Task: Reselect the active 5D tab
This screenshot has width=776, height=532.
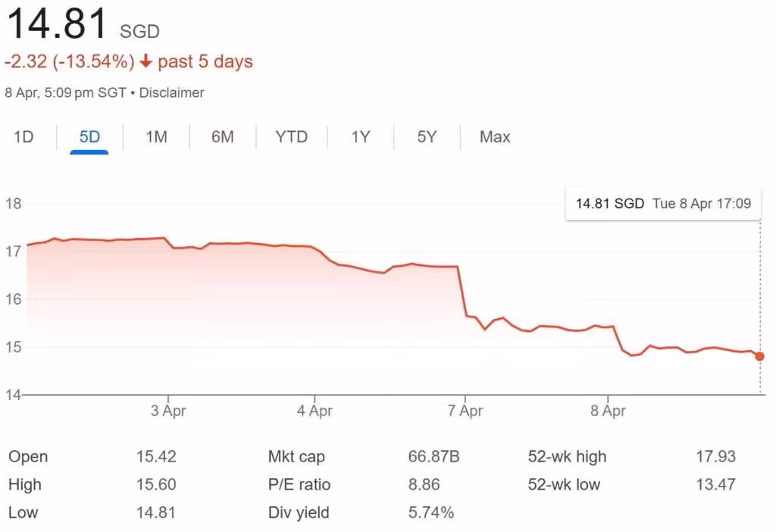Action: click(89, 136)
